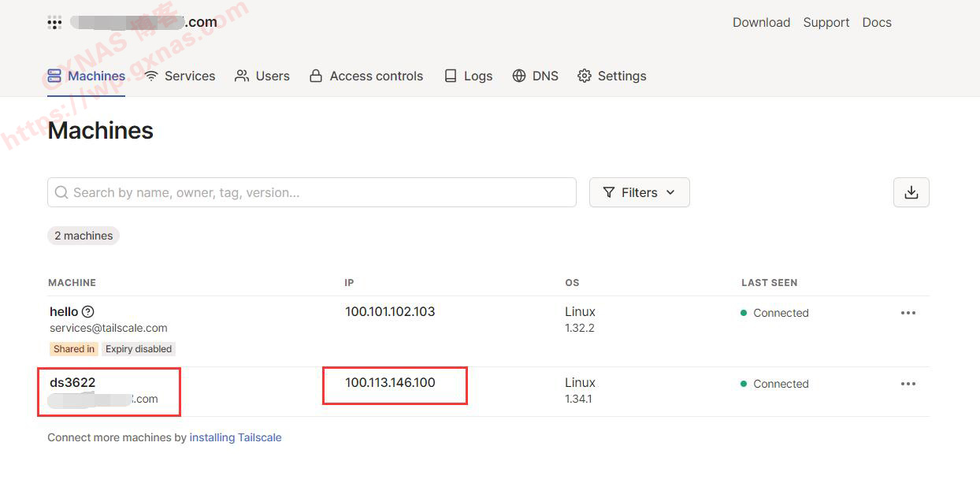Image resolution: width=980 pixels, height=487 pixels.
Task: Click the export machines download icon
Action: tap(911, 192)
